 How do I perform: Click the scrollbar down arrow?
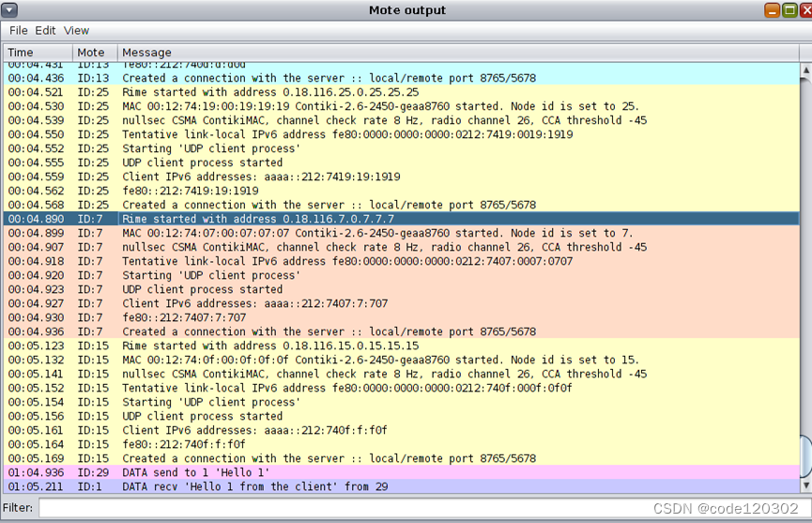coord(805,485)
